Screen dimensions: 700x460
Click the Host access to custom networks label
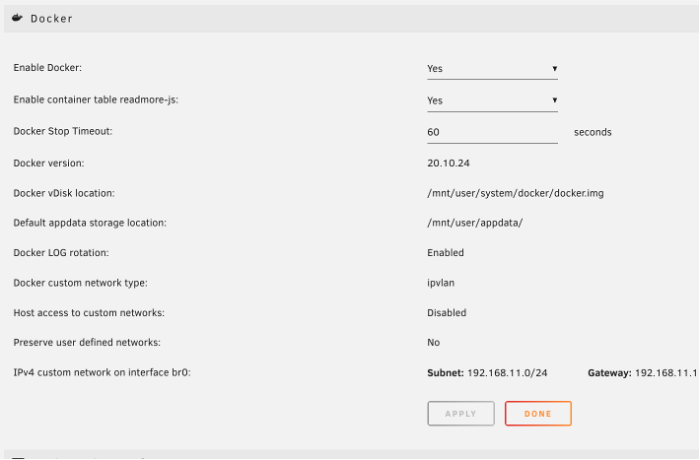(89, 313)
